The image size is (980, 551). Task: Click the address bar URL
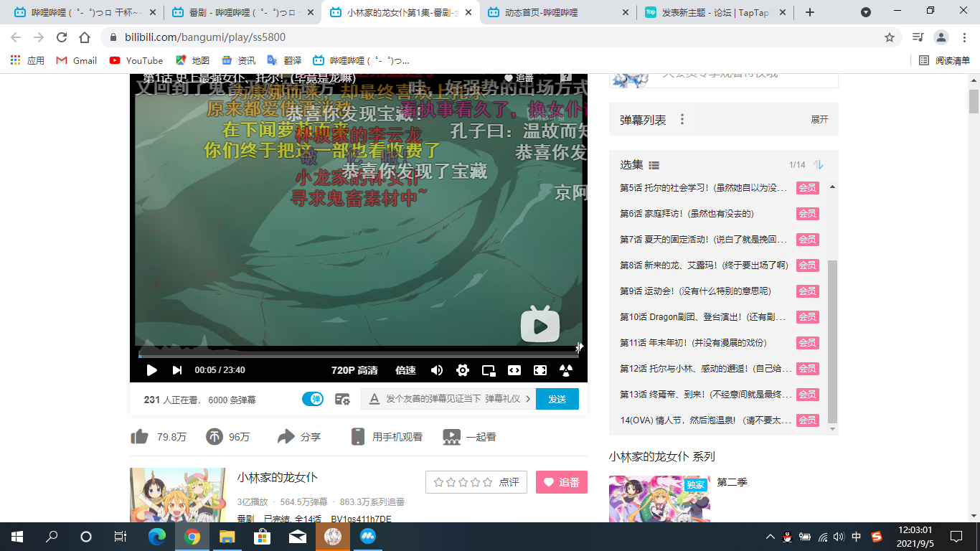[204, 37]
